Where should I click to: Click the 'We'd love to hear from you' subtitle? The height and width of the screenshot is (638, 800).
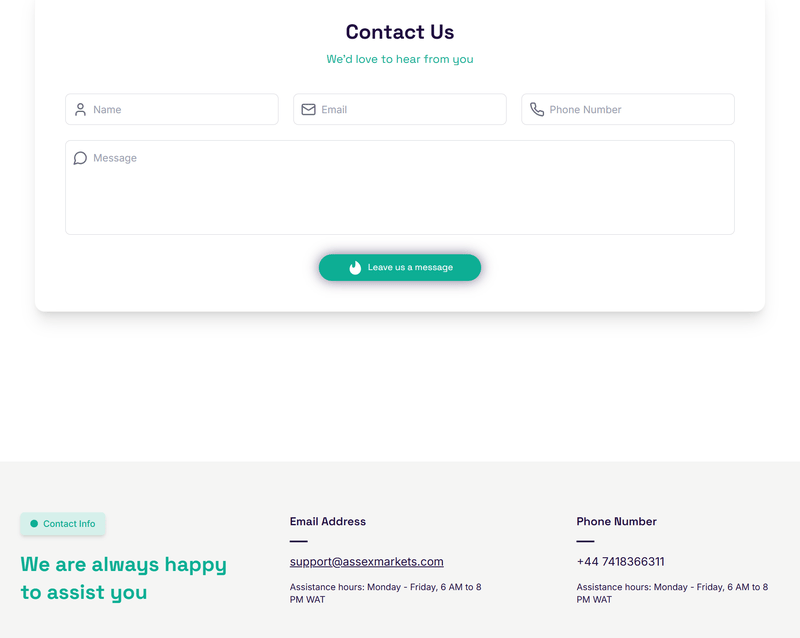click(x=400, y=59)
